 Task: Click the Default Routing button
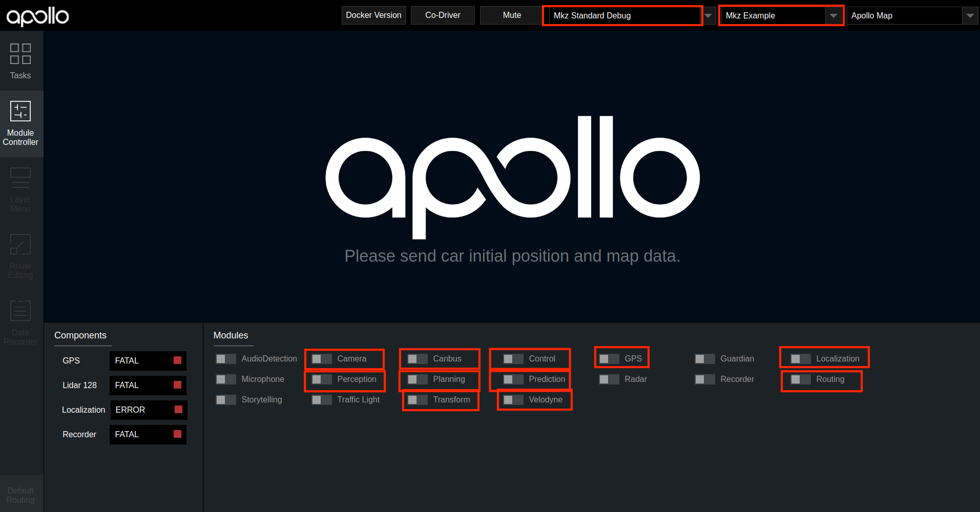pyautogui.click(x=20, y=495)
